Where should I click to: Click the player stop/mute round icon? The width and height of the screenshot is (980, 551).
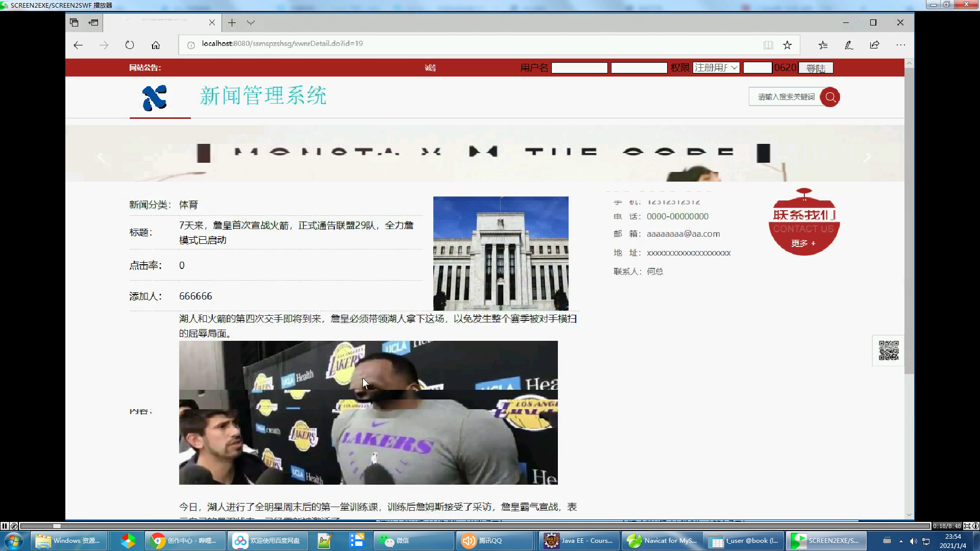tap(14, 525)
